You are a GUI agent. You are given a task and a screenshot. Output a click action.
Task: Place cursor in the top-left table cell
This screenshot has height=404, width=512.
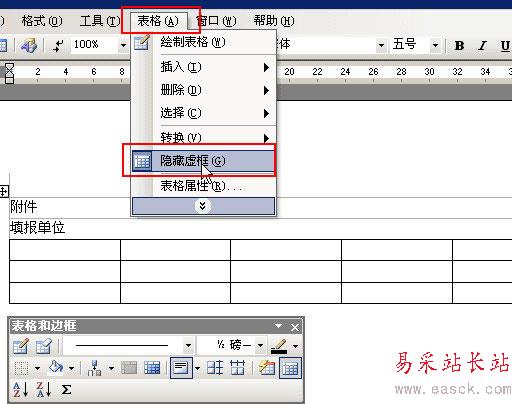coord(65,250)
